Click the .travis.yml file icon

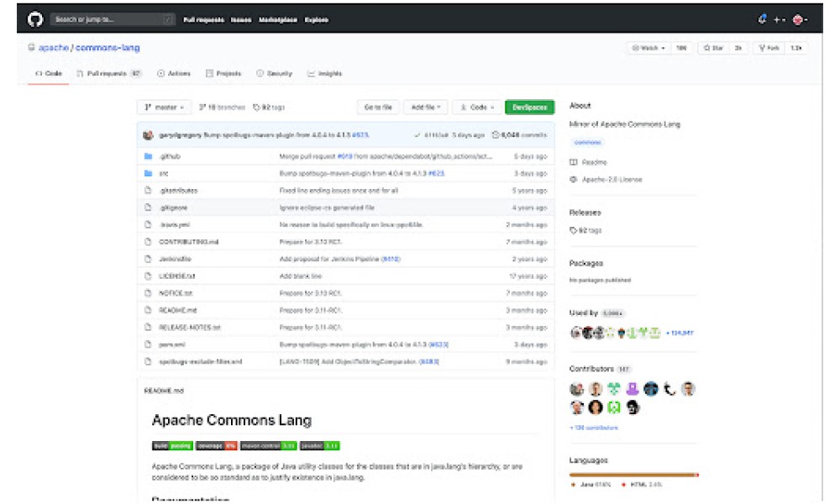[149, 224]
